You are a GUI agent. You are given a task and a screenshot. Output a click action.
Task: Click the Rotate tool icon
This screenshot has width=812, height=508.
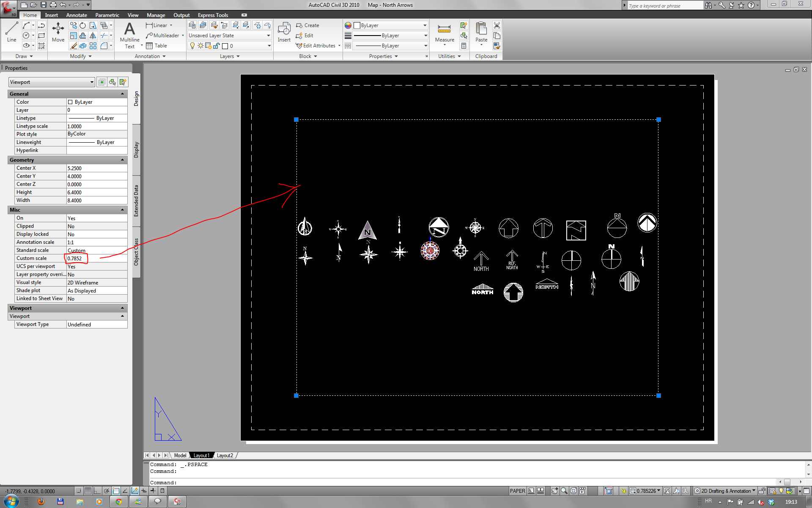(x=83, y=25)
